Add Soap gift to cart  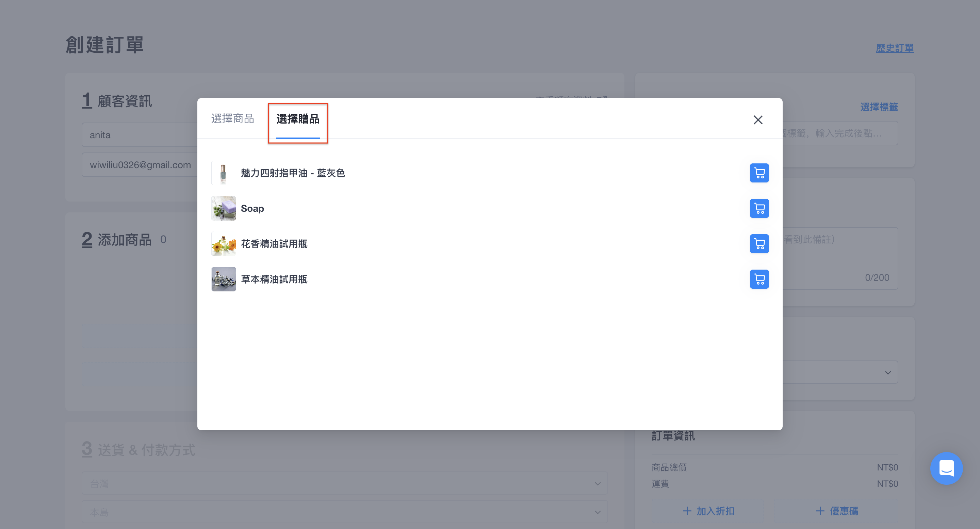(x=759, y=208)
